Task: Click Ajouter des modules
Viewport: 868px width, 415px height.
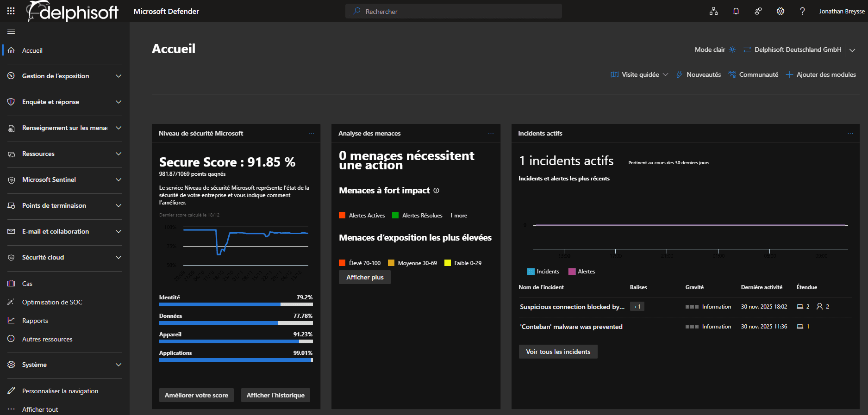Action: coord(821,74)
